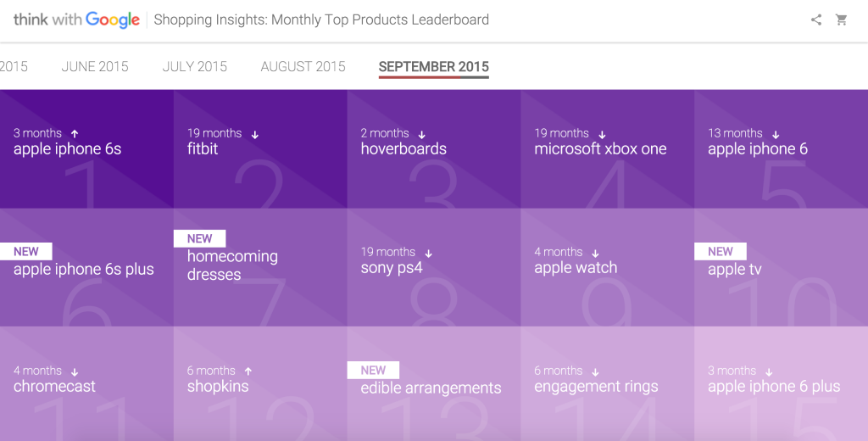Select the August 2015 tab

pos(303,66)
